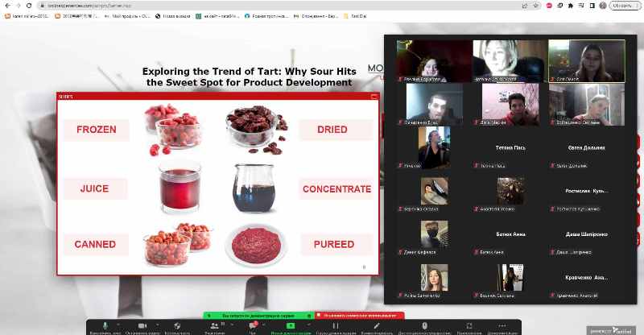Viewport: 644px width, 335px height.
Task: Click the PUREED label on slide
Action: tap(334, 244)
